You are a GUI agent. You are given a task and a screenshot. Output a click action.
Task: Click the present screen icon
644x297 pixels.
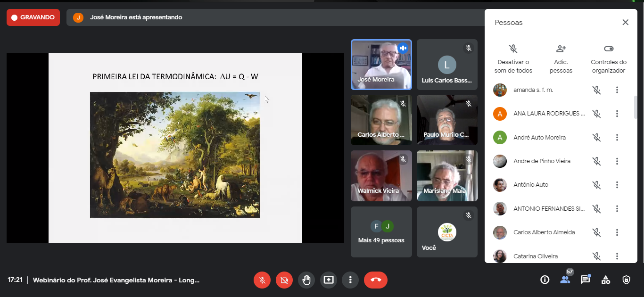[329, 280]
